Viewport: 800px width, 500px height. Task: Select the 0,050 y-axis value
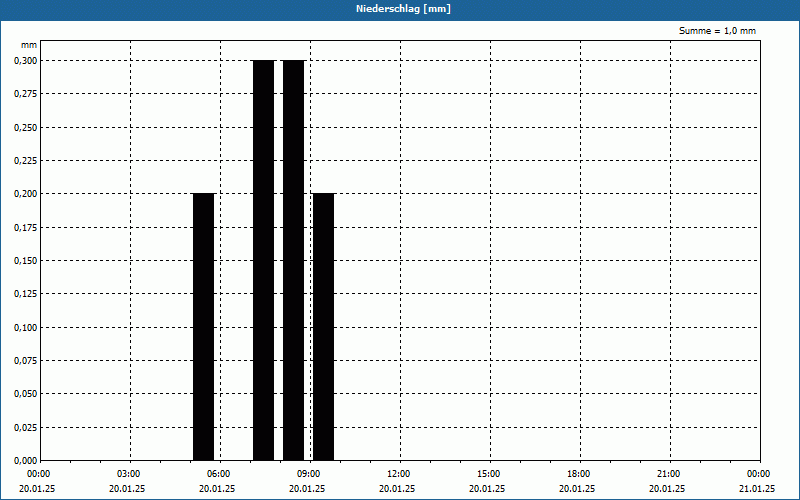click(26, 394)
